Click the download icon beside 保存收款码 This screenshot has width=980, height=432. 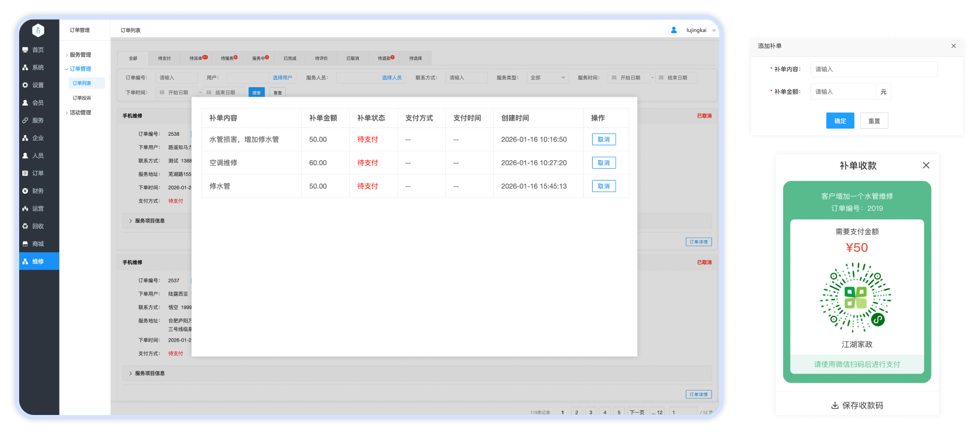point(835,405)
